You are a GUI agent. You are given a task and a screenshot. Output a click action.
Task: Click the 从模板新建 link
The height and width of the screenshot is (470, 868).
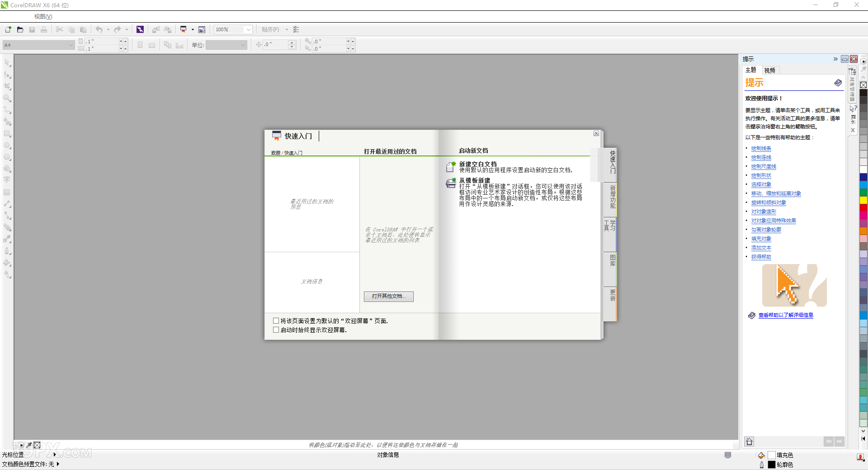(x=475, y=180)
